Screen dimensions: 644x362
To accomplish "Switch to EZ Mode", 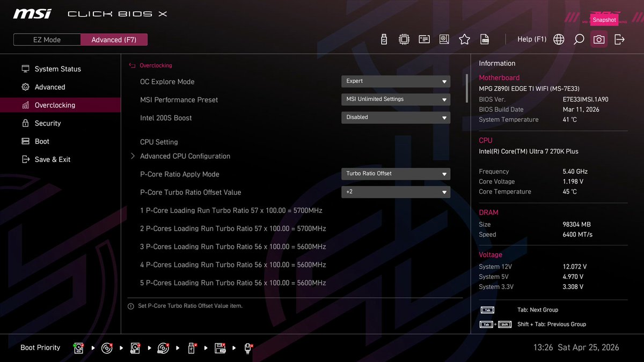I will tap(47, 40).
